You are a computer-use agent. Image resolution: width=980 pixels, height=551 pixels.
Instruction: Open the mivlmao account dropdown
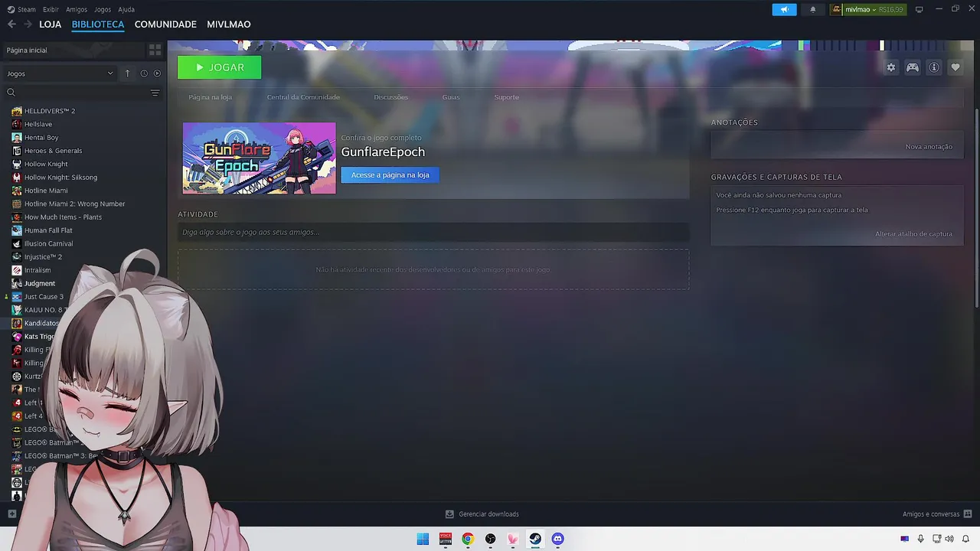pos(867,9)
